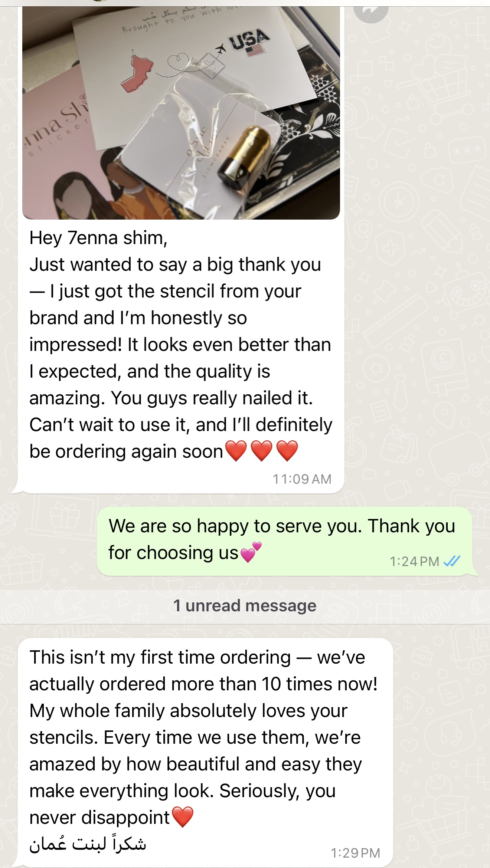The height and width of the screenshot is (868, 490).
Task: Tap the red heart after 'never disappoint'
Action: tap(183, 817)
